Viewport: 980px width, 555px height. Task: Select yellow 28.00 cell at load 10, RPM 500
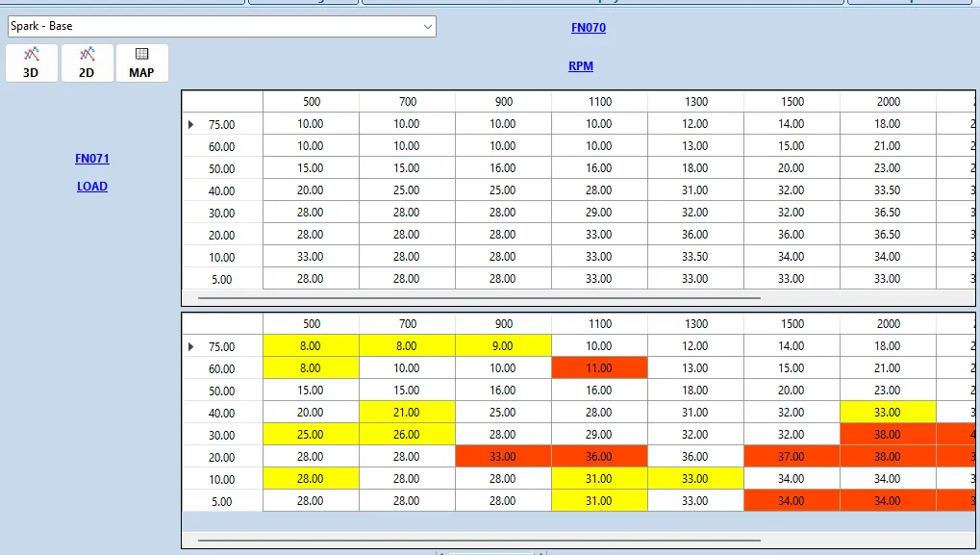click(312, 479)
